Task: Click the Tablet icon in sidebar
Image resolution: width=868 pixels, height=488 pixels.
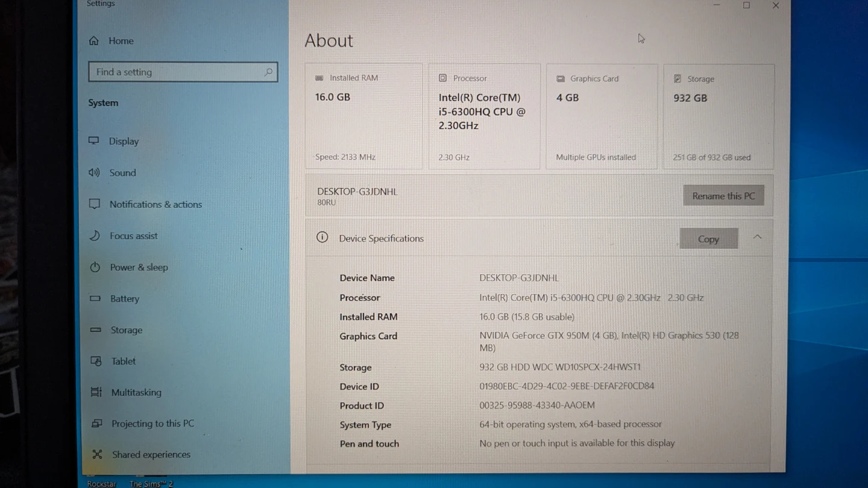Action: coord(96,361)
